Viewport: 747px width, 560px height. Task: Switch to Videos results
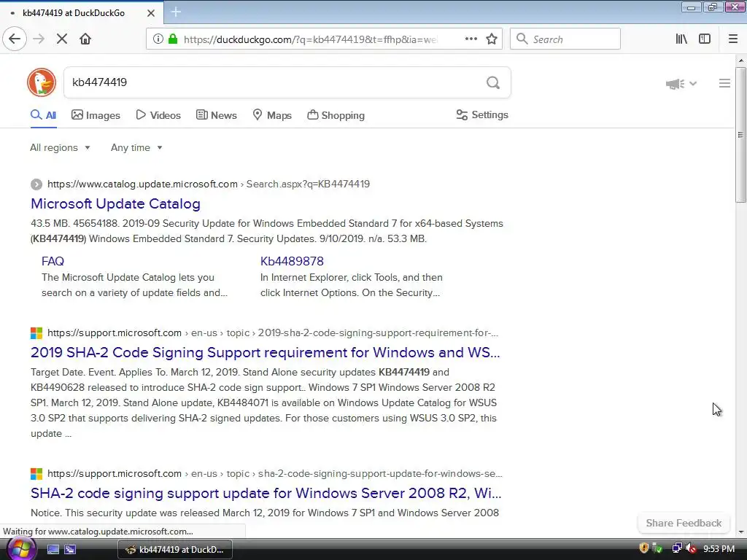point(158,115)
